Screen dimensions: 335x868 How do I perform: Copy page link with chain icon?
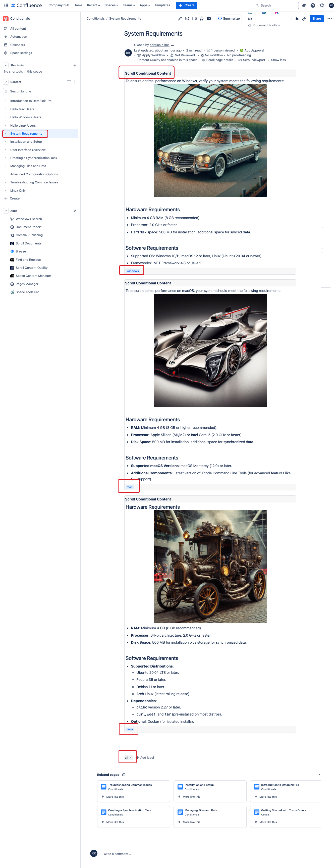tap(304, 19)
